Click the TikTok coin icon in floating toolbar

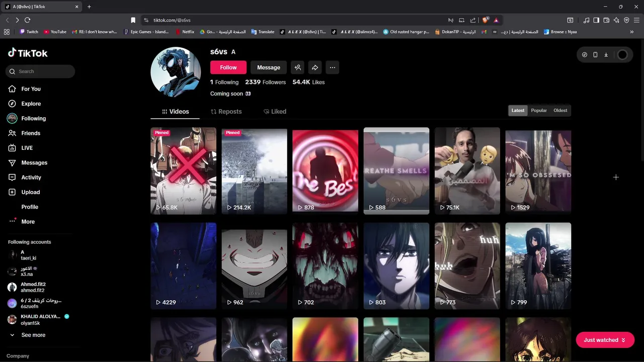click(x=585, y=55)
